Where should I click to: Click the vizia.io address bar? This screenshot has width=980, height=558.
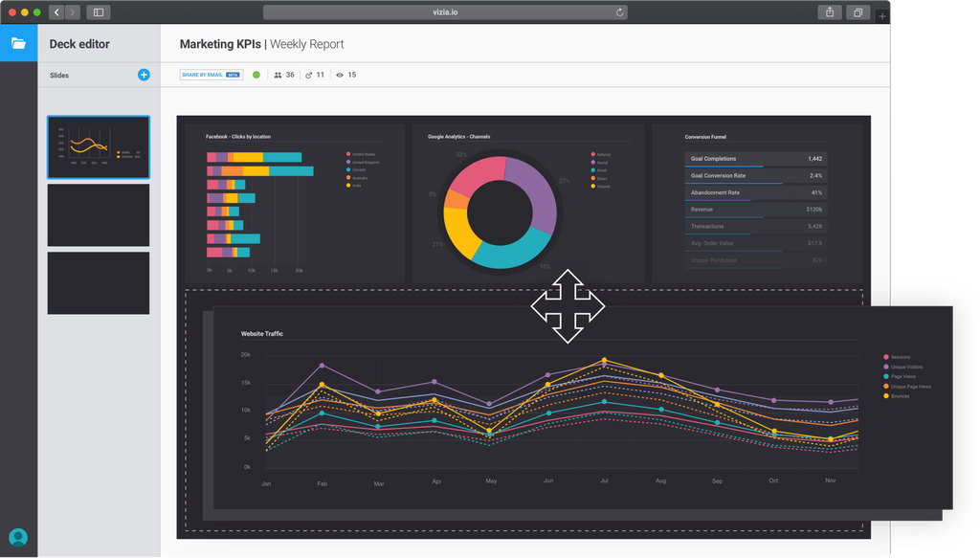pos(445,12)
